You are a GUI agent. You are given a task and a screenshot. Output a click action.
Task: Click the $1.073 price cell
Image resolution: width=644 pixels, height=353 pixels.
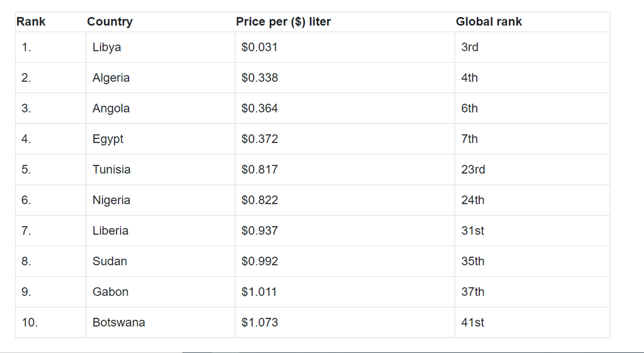coord(259,323)
